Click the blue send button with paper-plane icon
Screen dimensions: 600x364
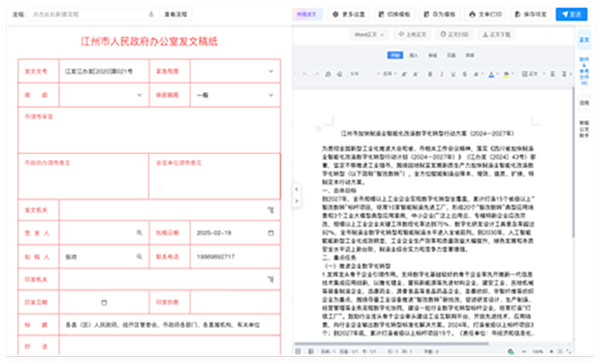click(571, 14)
